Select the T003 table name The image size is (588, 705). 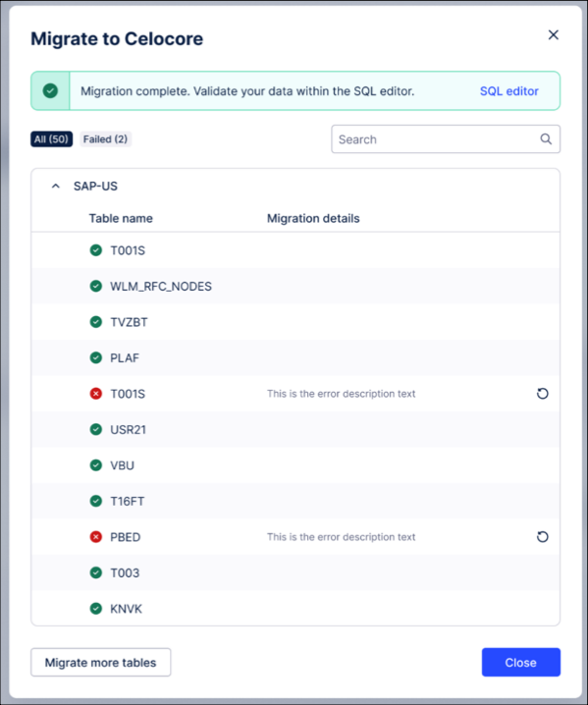pyautogui.click(x=125, y=573)
